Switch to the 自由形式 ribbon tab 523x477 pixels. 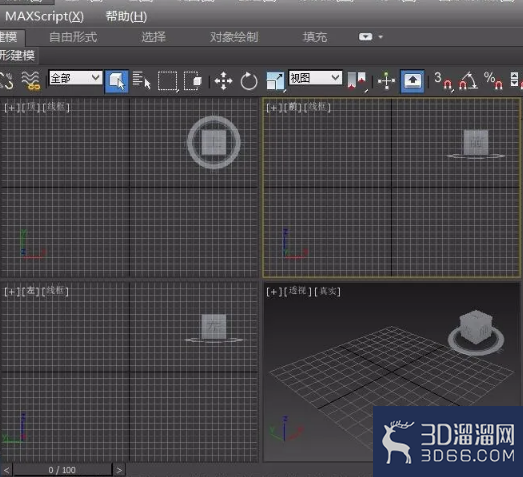point(73,37)
